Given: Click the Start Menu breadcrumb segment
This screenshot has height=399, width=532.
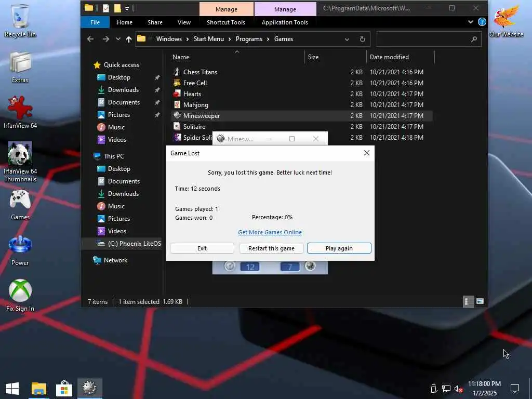Looking at the screenshot, I should [208, 39].
